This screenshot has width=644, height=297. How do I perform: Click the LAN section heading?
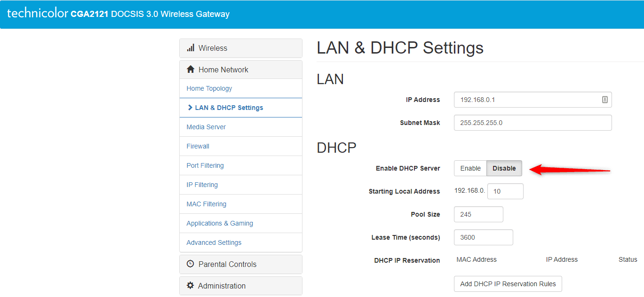(330, 79)
